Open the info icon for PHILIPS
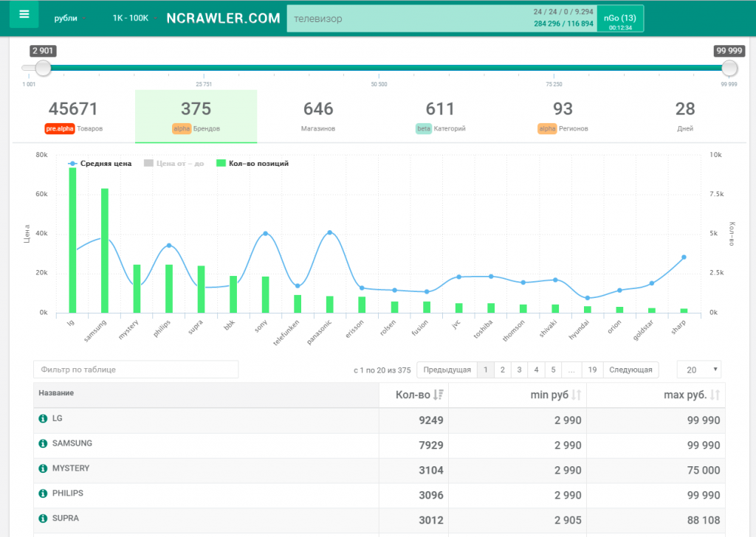756x537 pixels. click(x=43, y=493)
